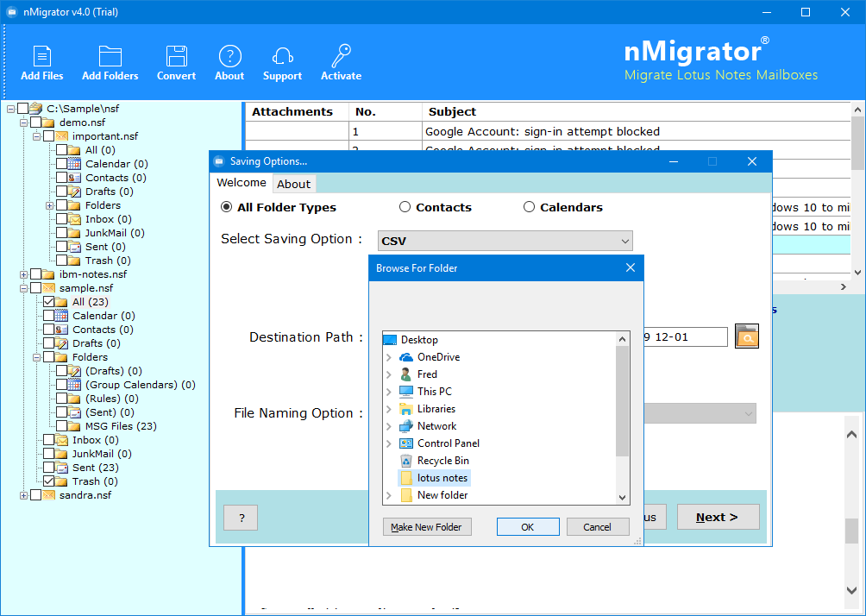The image size is (866, 616).
Task: Click the Subject column header
Action: coord(636,111)
